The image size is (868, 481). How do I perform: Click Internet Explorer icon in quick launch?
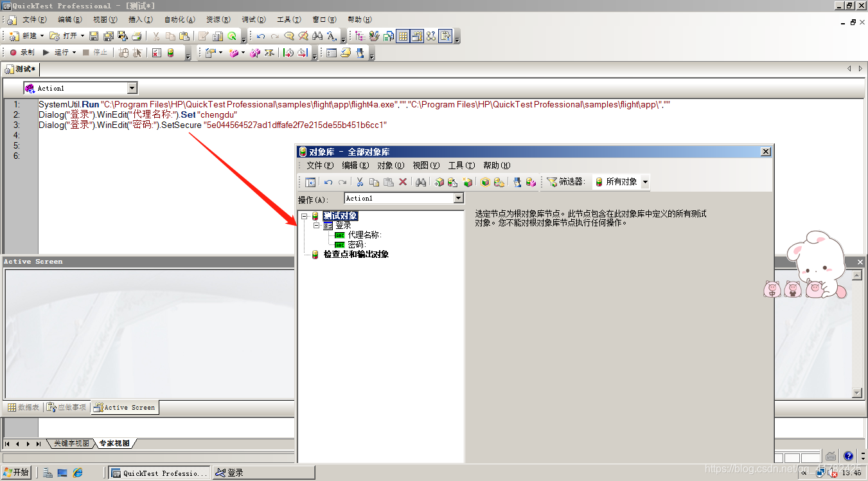[x=78, y=473]
